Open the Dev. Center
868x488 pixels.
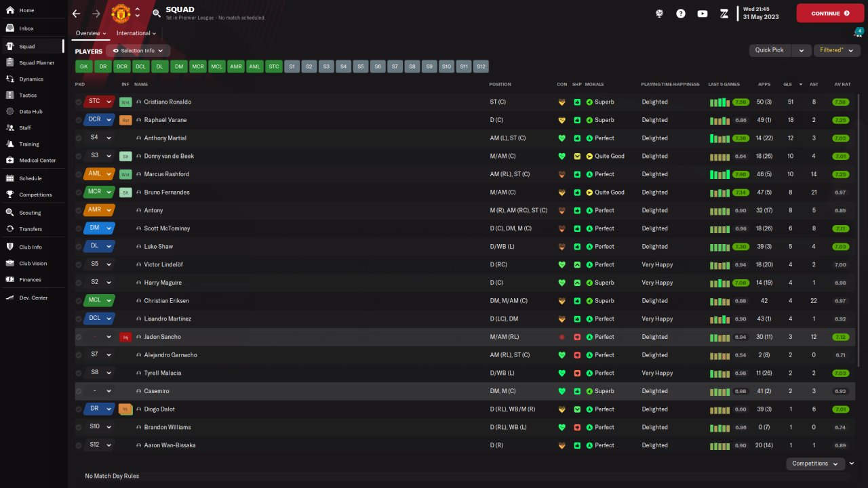(x=33, y=298)
